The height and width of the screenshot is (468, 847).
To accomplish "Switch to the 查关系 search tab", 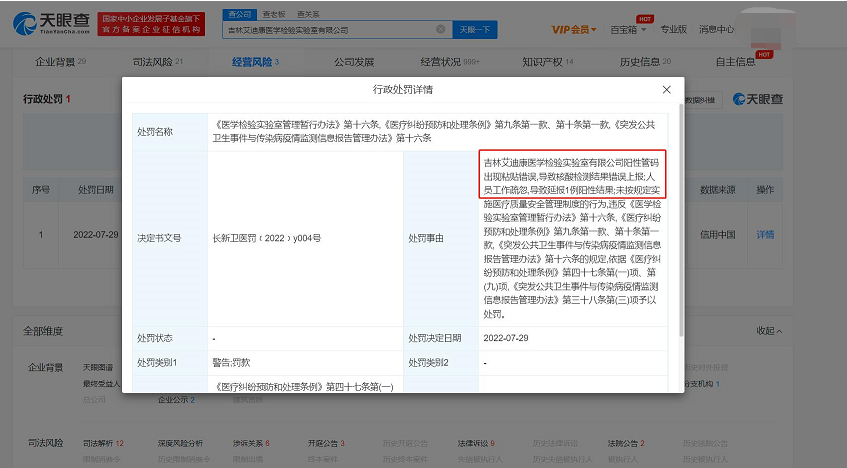I will click(x=308, y=15).
